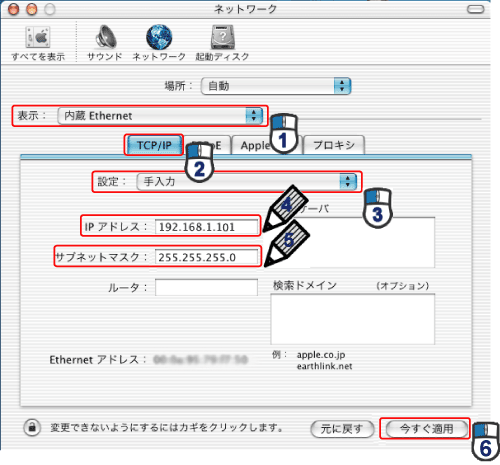Switch to the TCP/IP tab
Viewport: 500px width, 465px height.
point(154,145)
